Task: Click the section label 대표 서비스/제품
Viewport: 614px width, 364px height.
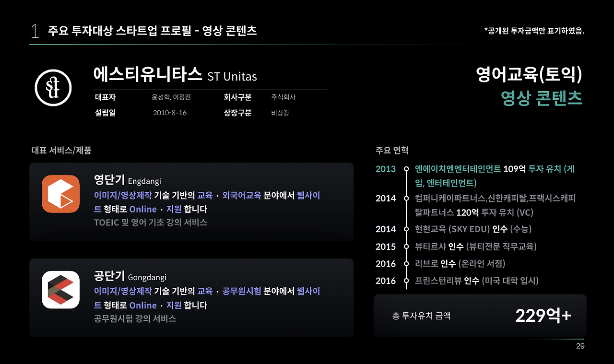Action: coord(61,150)
